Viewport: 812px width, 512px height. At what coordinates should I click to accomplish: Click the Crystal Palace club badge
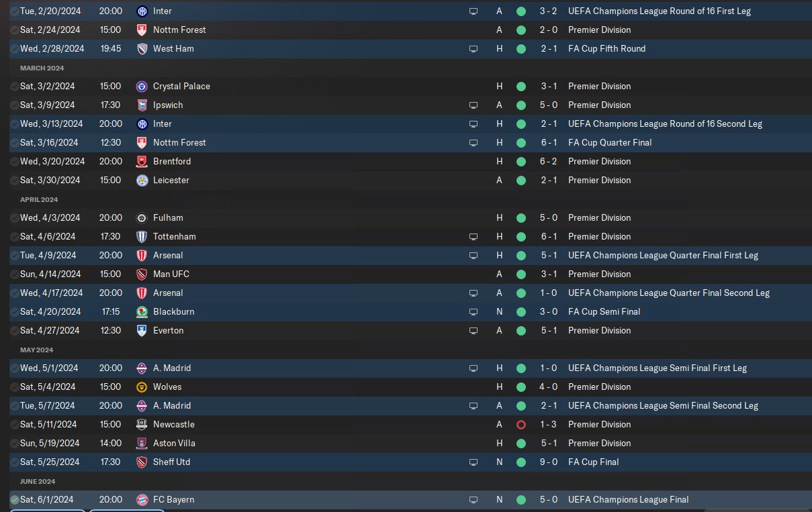tap(142, 86)
